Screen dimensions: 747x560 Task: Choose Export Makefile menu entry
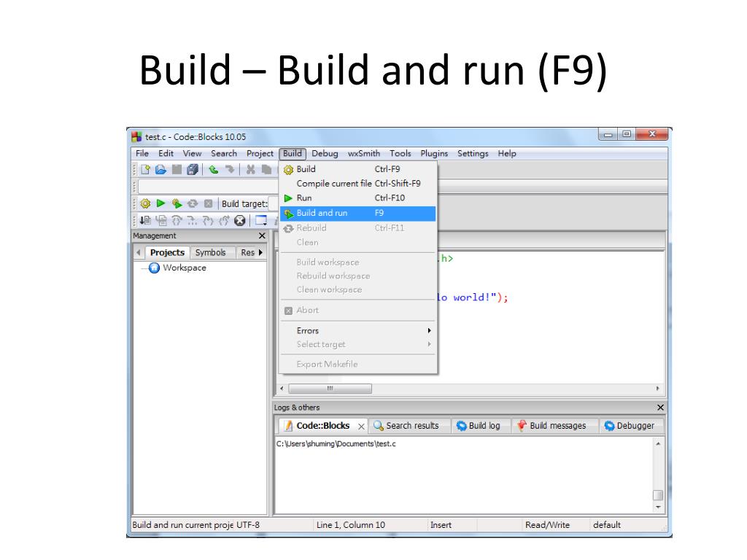pyautogui.click(x=357, y=365)
